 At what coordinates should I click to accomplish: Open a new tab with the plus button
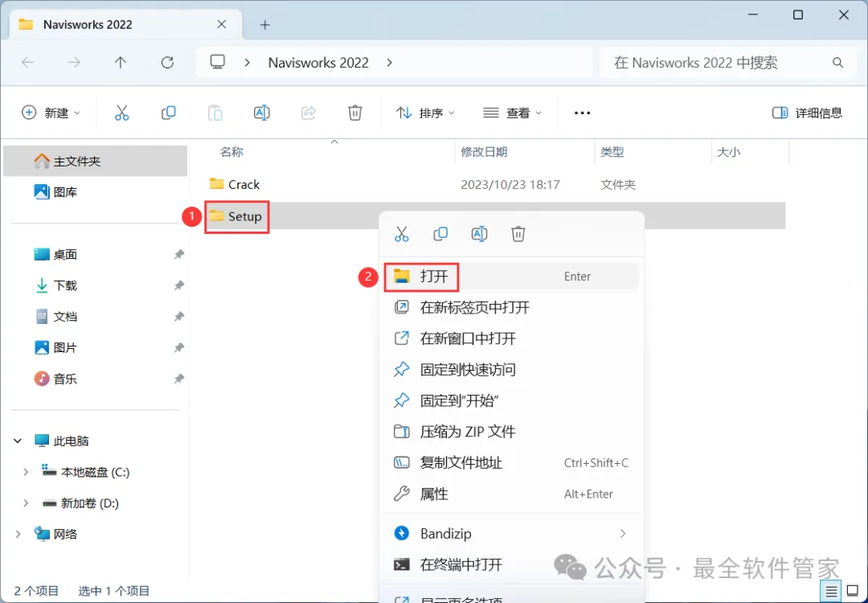[x=265, y=25]
